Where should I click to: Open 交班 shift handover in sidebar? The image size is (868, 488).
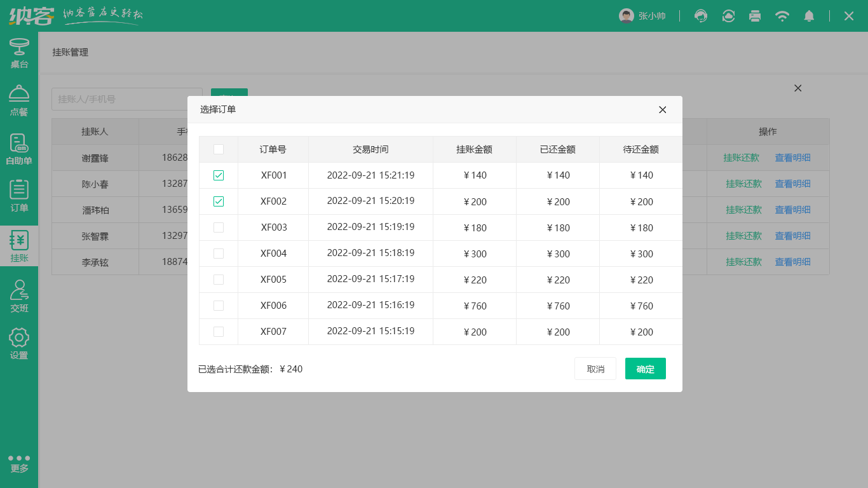pyautogui.click(x=19, y=297)
